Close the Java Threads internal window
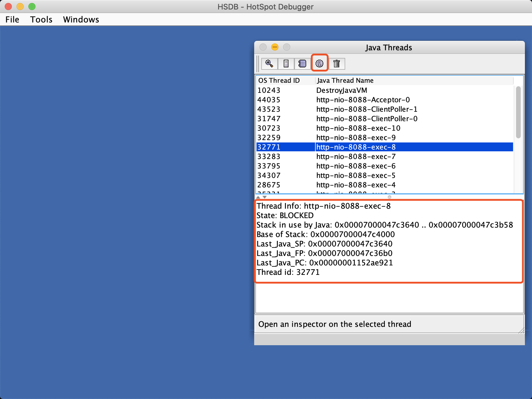This screenshot has height=399, width=532. pyautogui.click(x=263, y=47)
